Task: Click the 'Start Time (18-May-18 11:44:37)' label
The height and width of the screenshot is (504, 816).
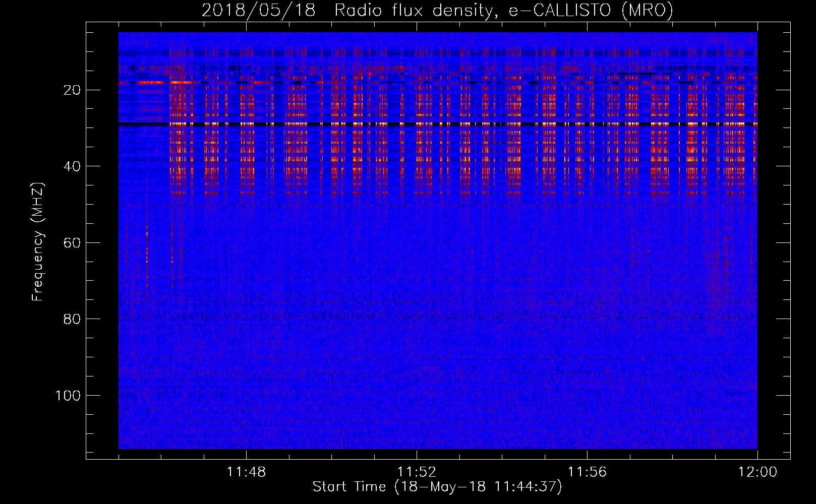Action: (x=437, y=487)
